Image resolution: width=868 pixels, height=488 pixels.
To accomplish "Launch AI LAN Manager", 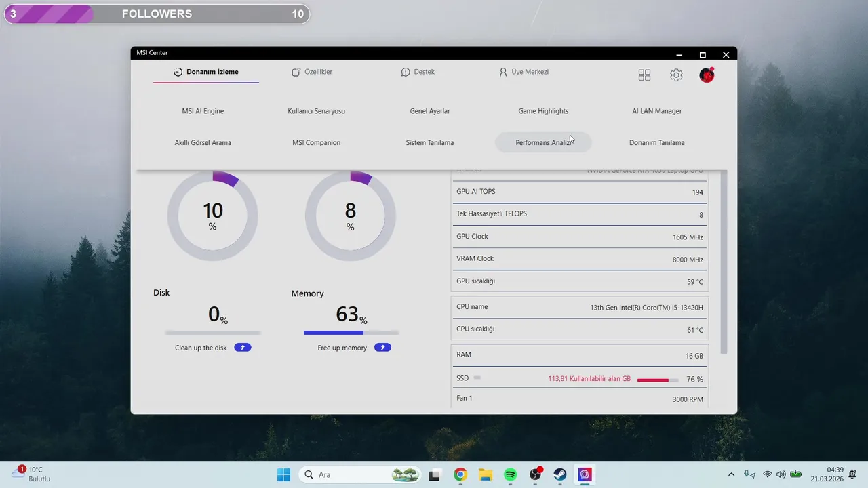I will pyautogui.click(x=657, y=111).
